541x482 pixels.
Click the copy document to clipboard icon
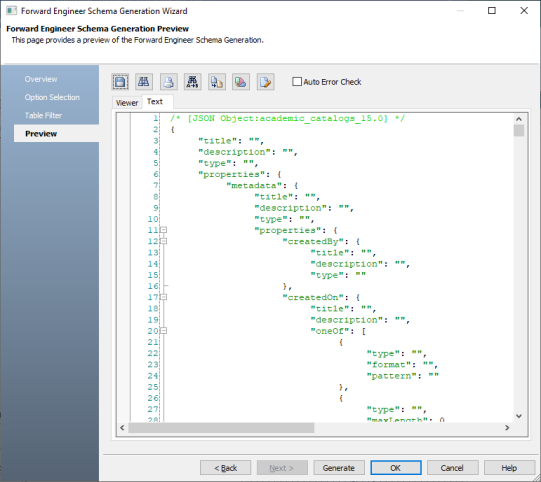217,82
